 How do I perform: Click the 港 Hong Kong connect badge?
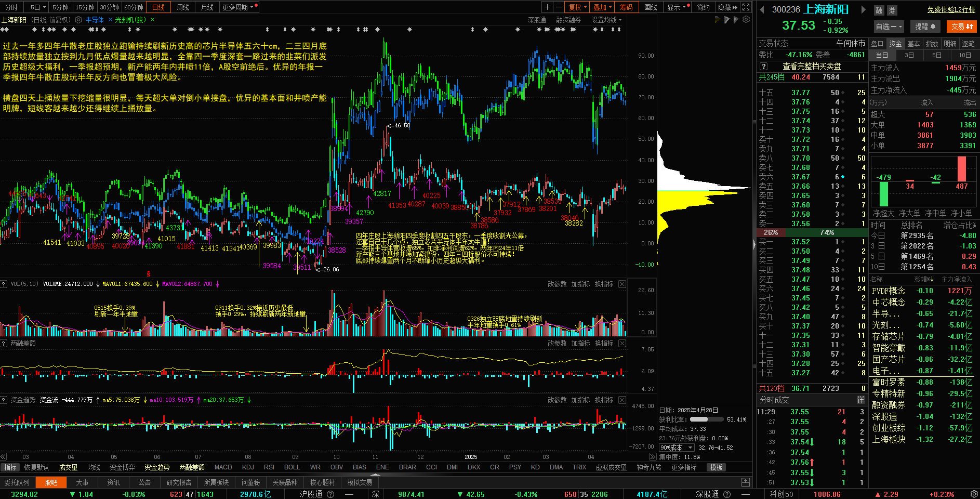tap(892, 10)
